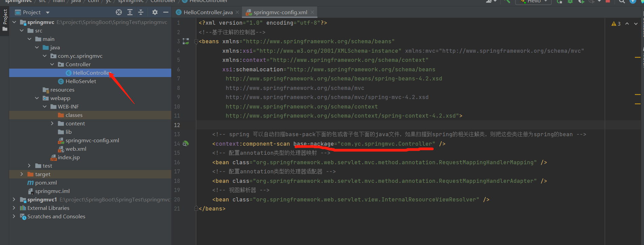Click fold marker at closing beans tag
Image resolution: width=644 pixels, height=245 pixels.
click(196, 209)
